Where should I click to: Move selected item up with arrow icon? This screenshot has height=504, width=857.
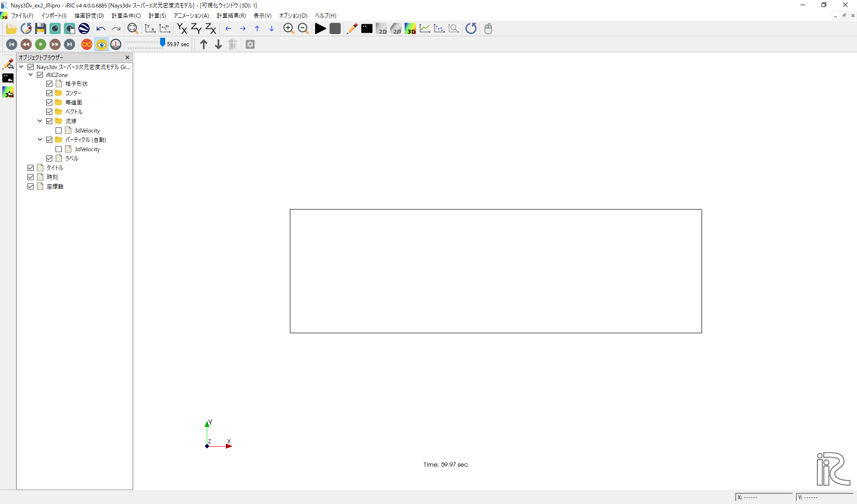click(x=204, y=44)
